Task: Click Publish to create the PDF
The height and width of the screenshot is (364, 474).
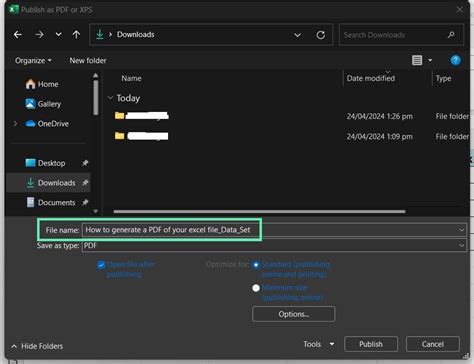Action: tap(371, 344)
